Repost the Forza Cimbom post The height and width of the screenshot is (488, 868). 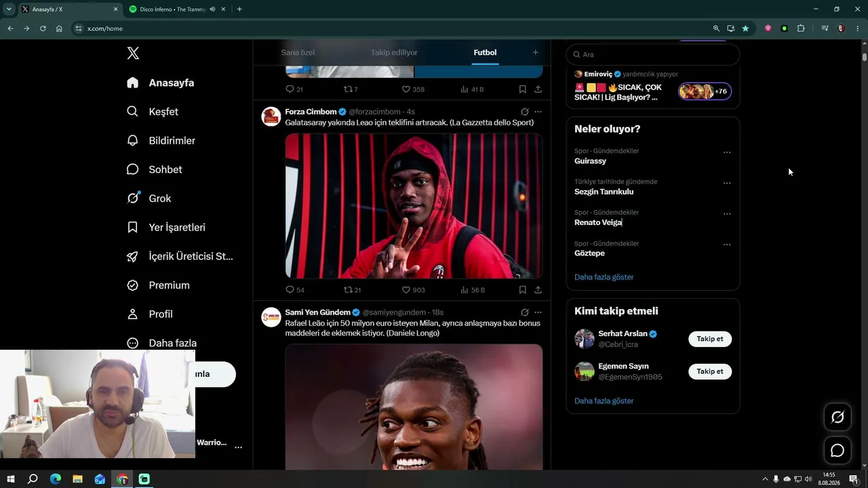tap(349, 289)
